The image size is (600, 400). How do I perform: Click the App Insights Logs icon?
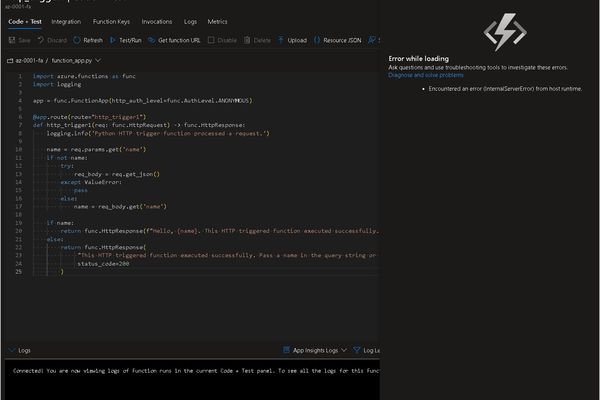(x=286, y=350)
